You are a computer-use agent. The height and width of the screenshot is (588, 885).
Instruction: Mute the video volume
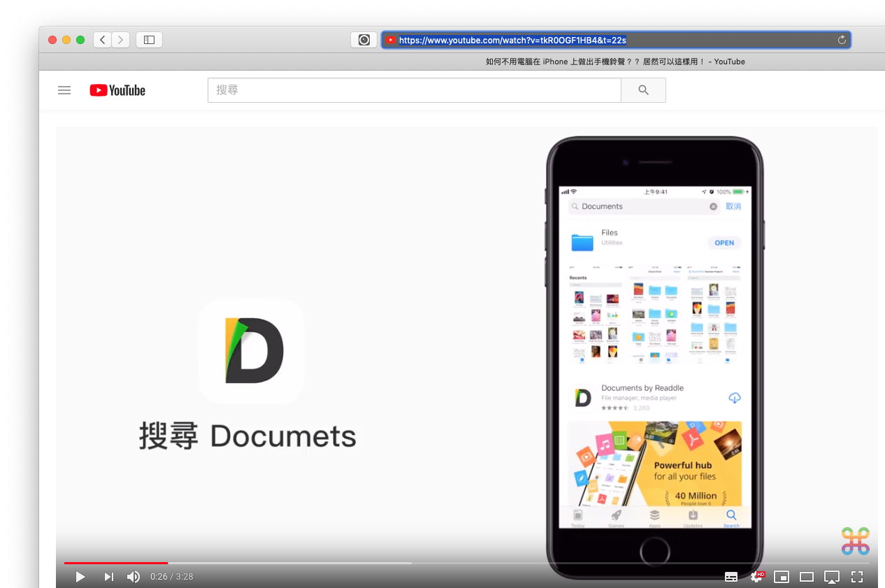pos(133,577)
